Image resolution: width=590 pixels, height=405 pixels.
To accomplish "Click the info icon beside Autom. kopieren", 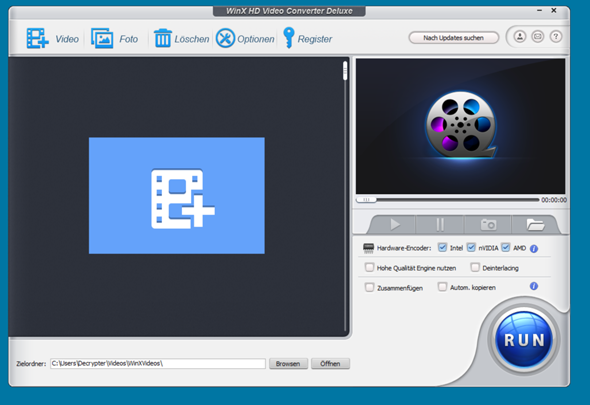I will (534, 286).
